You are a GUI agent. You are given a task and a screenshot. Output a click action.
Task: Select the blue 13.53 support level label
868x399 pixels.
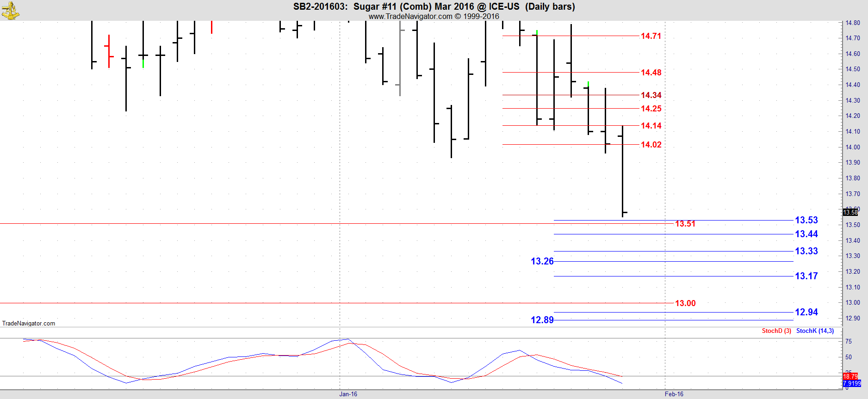click(x=806, y=220)
